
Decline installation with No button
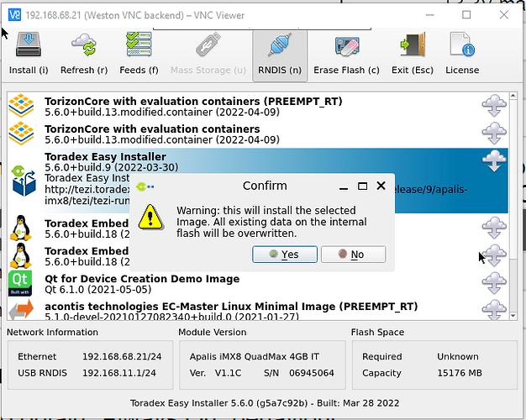(x=353, y=255)
